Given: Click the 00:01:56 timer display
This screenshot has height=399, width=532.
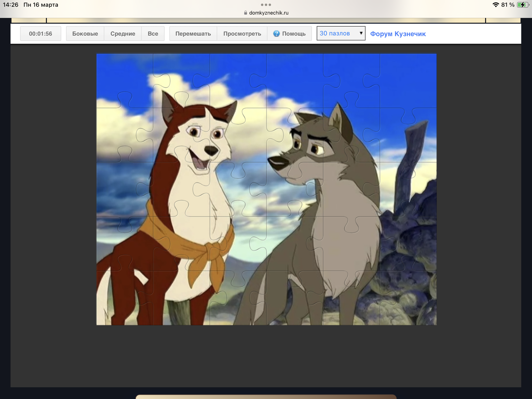Looking at the screenshot, I should coord(40,34).
